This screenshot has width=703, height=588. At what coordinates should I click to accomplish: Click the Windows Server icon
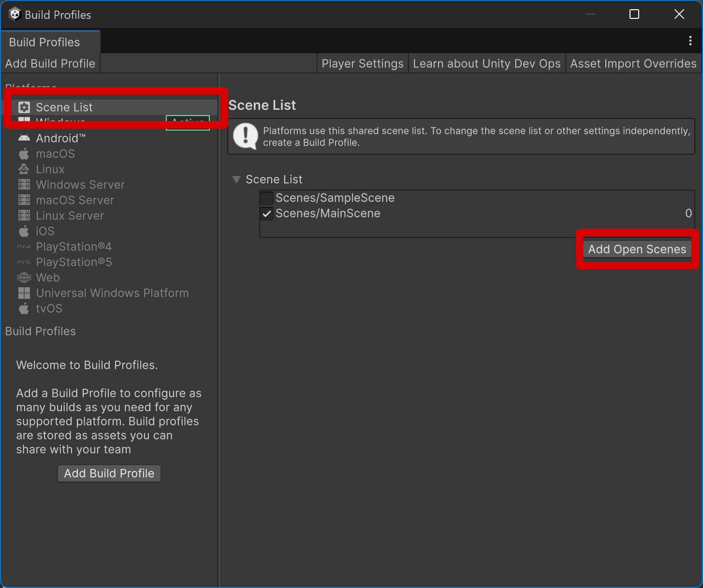click(x=24, y=185)
